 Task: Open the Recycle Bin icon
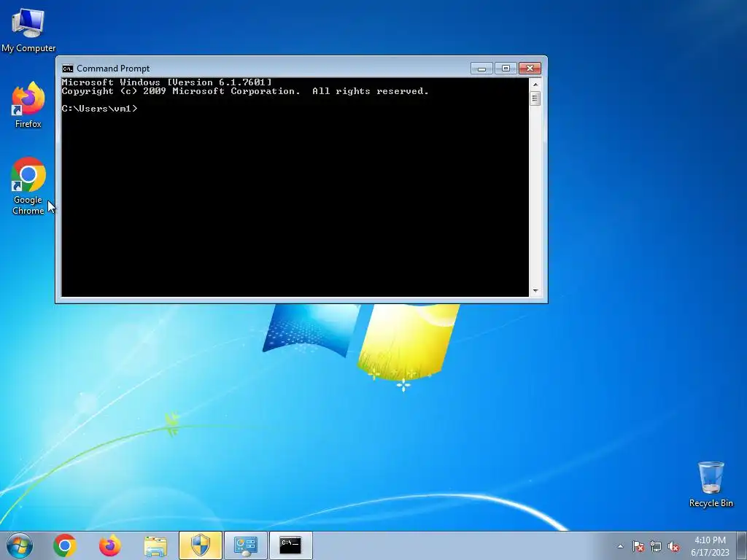[x=711, y=484]
